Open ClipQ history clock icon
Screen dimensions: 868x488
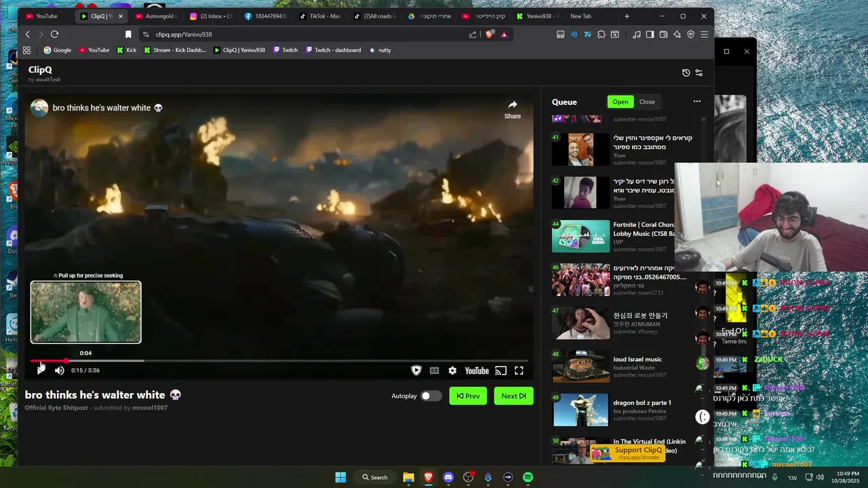(686, 73)
